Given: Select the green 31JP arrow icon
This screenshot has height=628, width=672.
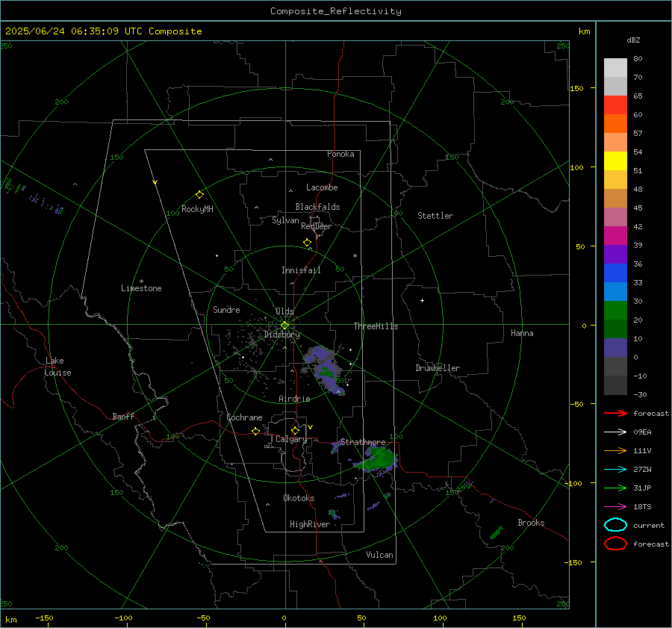Looking at the screenshot, I should click(x=615, y=488).
